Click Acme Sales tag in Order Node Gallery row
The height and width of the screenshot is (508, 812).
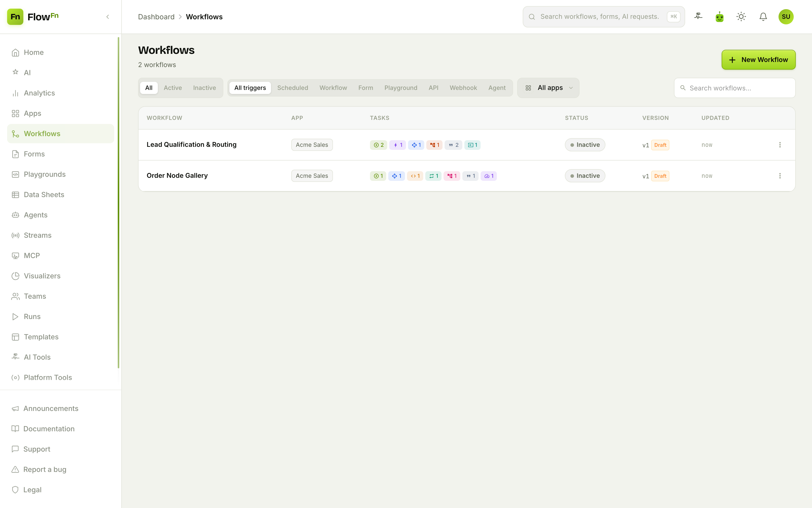coord(312,176)
